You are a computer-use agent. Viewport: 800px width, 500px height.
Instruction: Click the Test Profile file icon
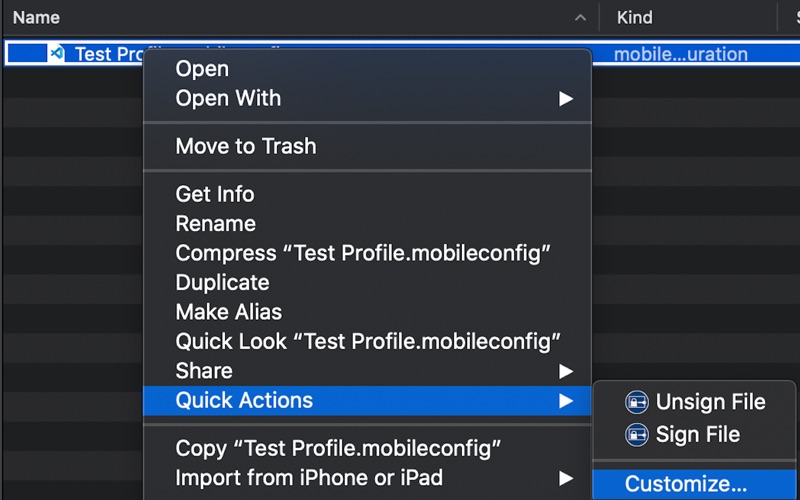[x=57, y=54]
